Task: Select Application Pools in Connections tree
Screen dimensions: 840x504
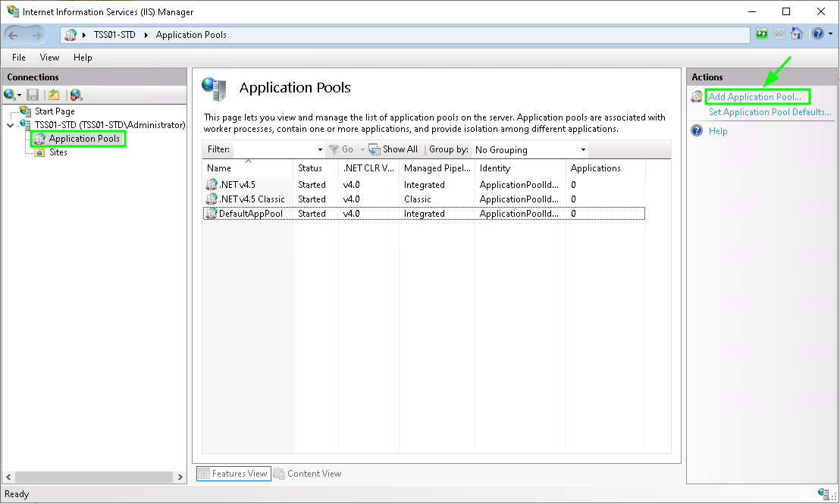Action: [84, 138]
